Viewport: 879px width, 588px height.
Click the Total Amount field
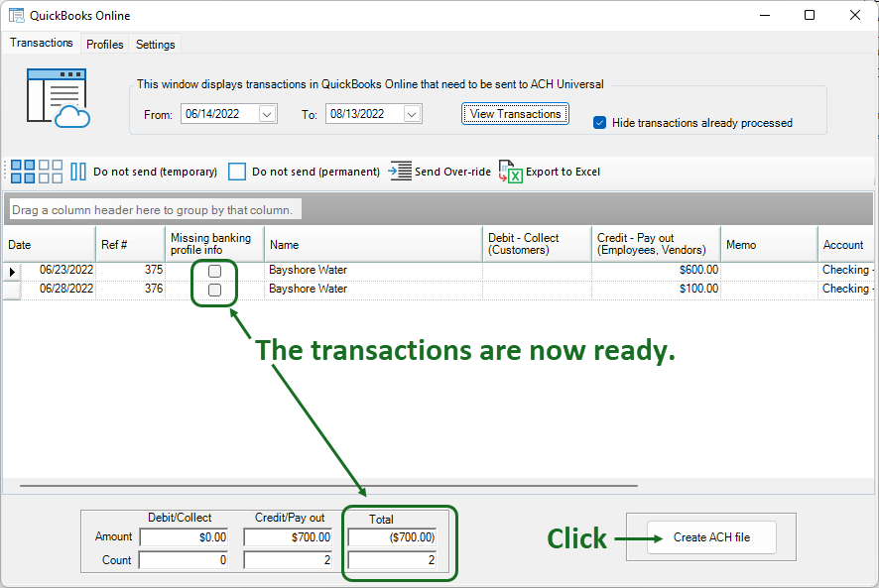tap(393, 537)
